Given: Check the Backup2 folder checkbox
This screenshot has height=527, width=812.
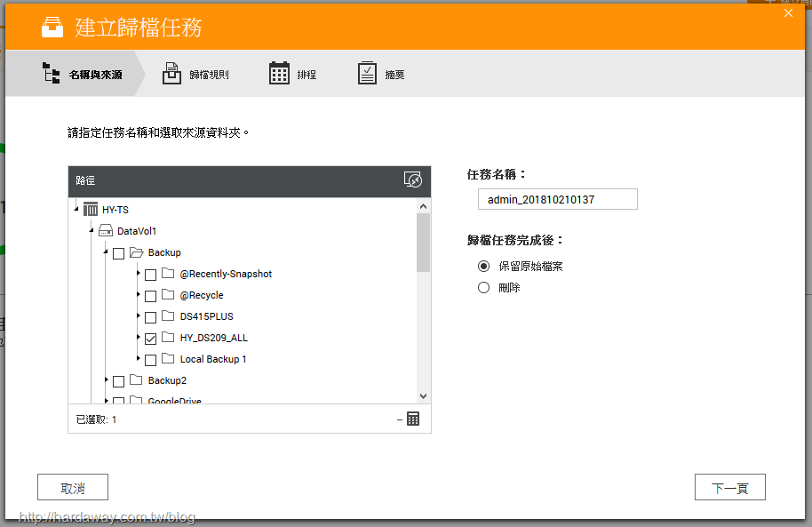Looking at the screenshot, I should tap(118, 381).
